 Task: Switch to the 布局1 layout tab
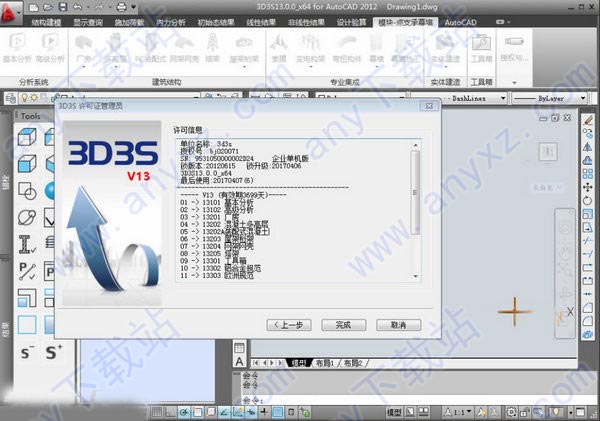(x=324, y=363)
